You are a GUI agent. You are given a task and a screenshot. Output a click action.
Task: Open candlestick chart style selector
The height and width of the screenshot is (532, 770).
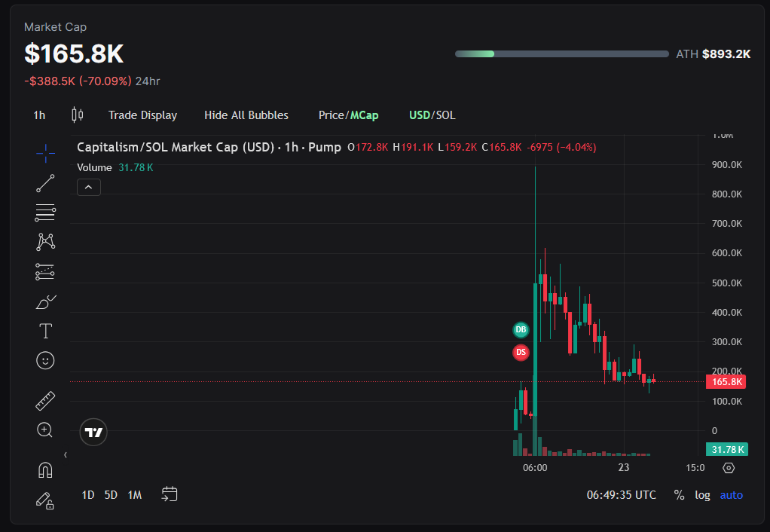point(77,115)
